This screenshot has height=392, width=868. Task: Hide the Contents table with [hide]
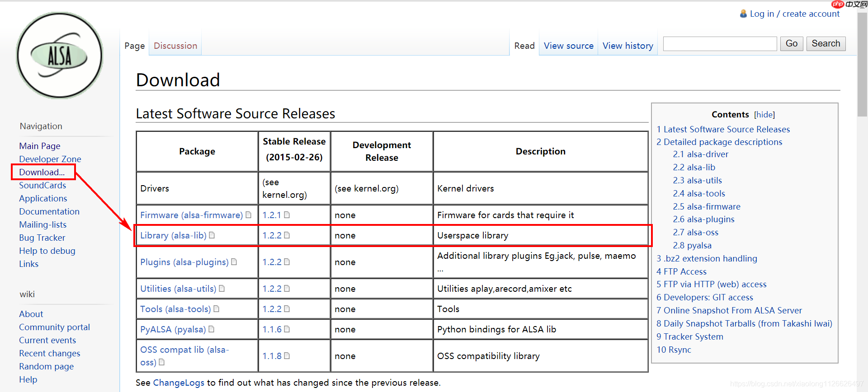pos(764,115)
